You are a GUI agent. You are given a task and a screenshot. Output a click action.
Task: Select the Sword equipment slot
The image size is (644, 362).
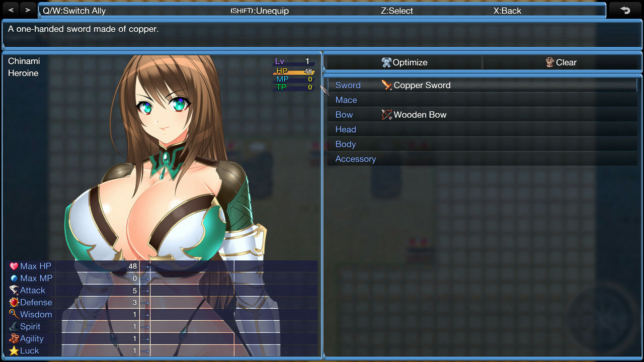pos(348,85)
